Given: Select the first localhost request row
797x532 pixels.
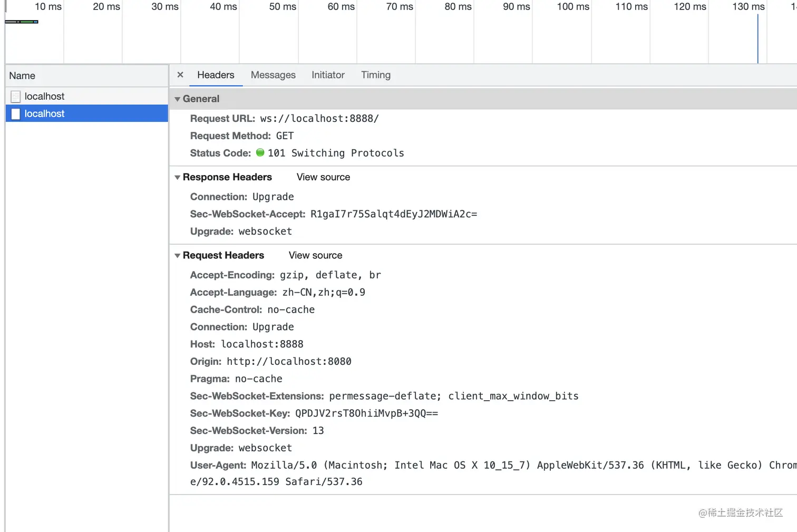Looking at the screenshot, I should coord(87,96).
